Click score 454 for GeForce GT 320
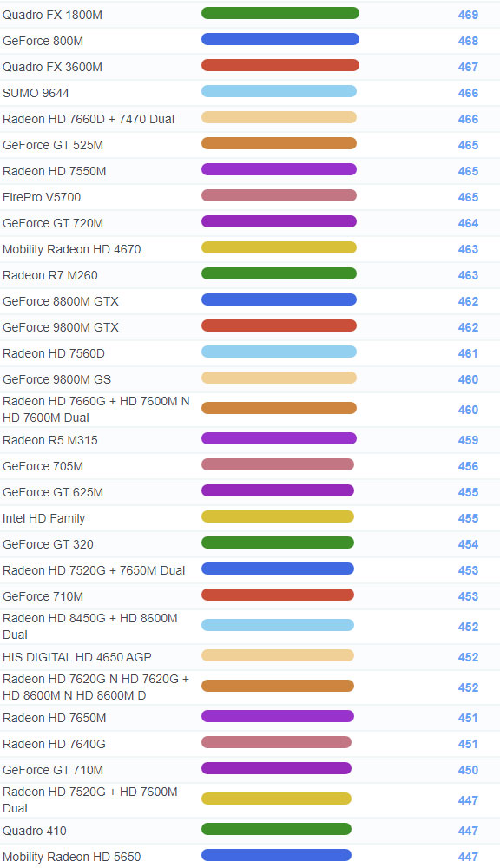 point(468,544)
